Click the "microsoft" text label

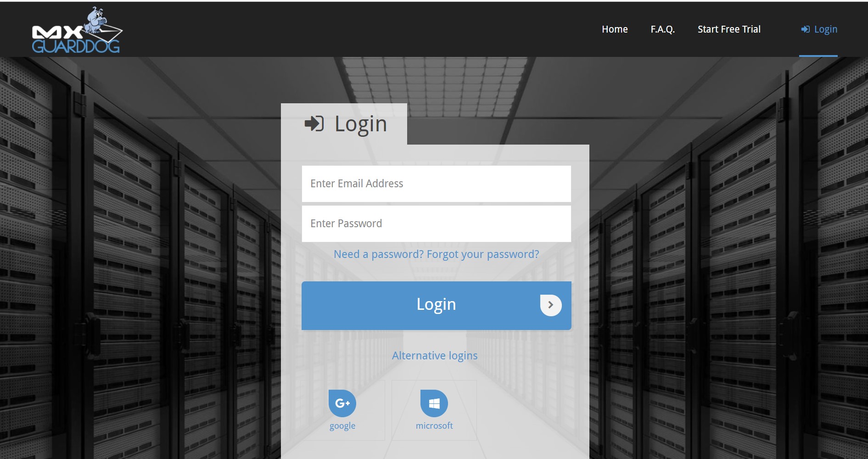coord(434,426)
